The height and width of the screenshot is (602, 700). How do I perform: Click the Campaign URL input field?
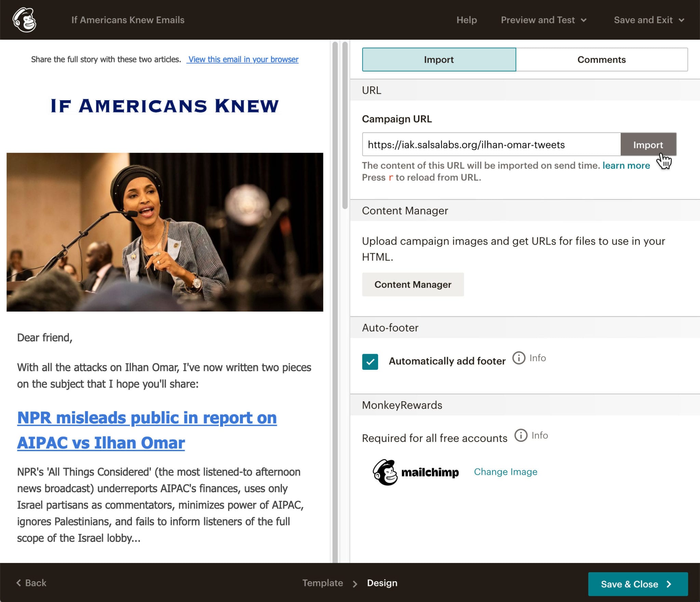pyautogui.click(x=491, y=145)
